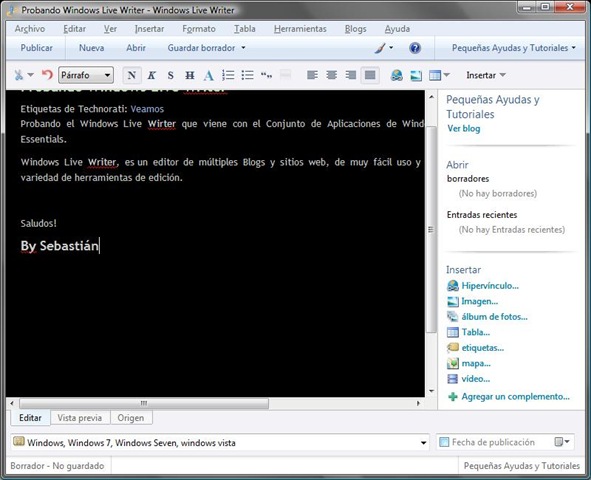The image size is (591, 480).
Task: Toggle Italic (K) formatting
Action: pos(152,75)
